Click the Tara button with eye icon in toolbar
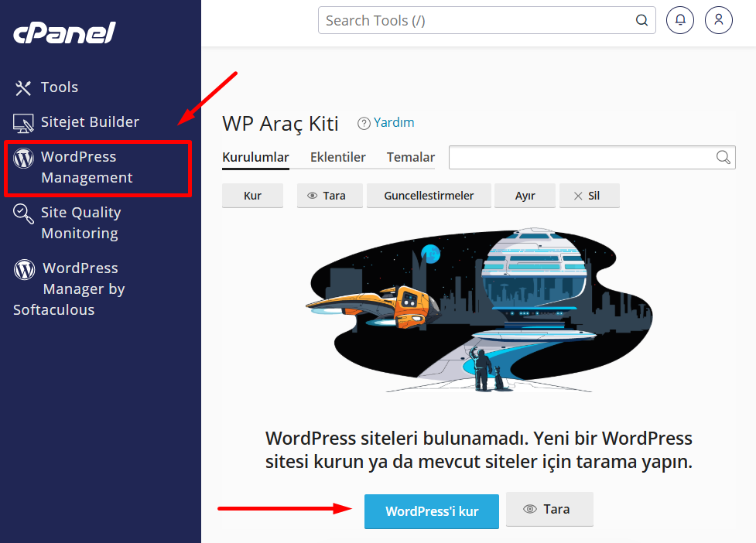This screenshot has height=543, width=756. pos(330,196)
